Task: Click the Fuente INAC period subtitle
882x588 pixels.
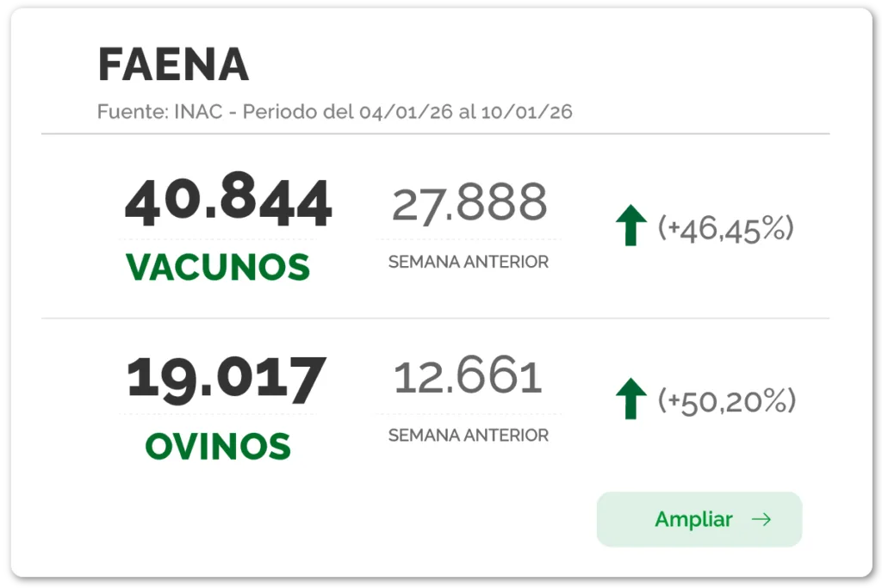Action: click(335, 112)
